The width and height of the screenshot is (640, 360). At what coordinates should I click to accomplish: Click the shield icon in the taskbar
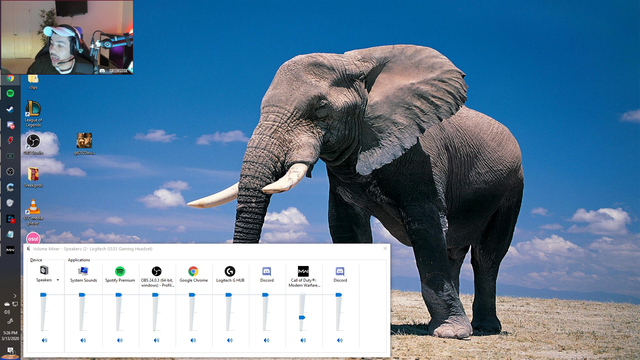tap(10, 203)
